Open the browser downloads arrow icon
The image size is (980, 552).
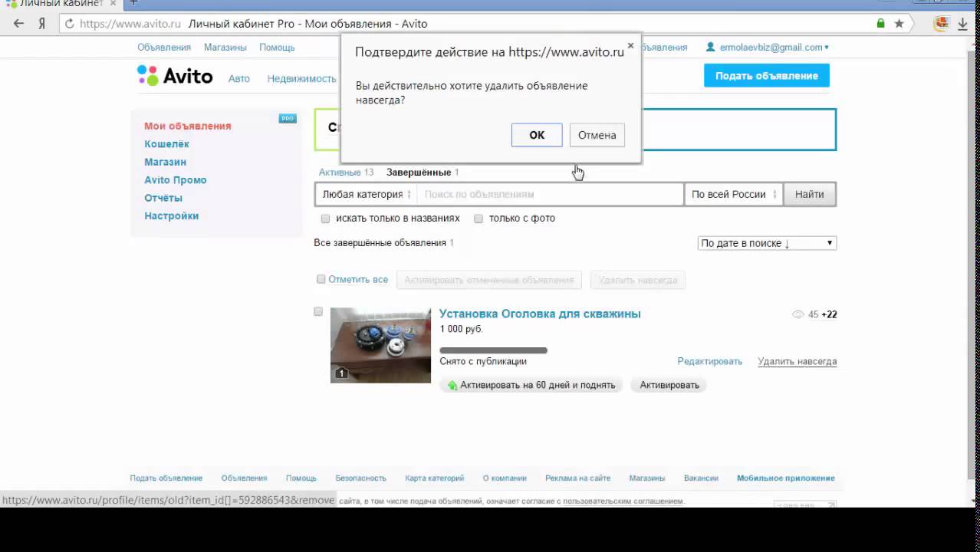[963, 24]
